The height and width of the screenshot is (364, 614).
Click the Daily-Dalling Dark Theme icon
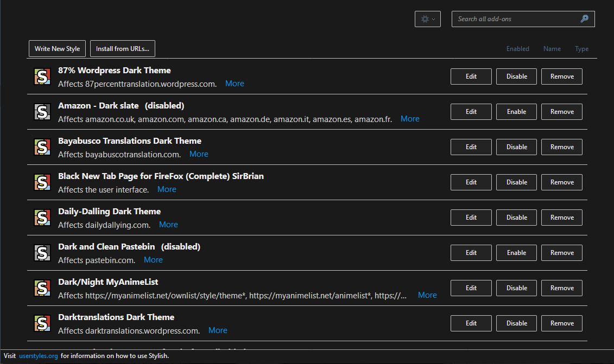coord(42,217)
